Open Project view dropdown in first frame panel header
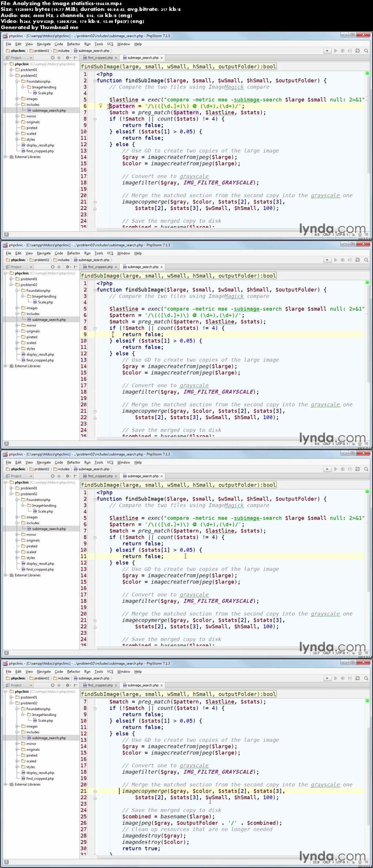The image size is (373, 868). click(x=19, y=58)
